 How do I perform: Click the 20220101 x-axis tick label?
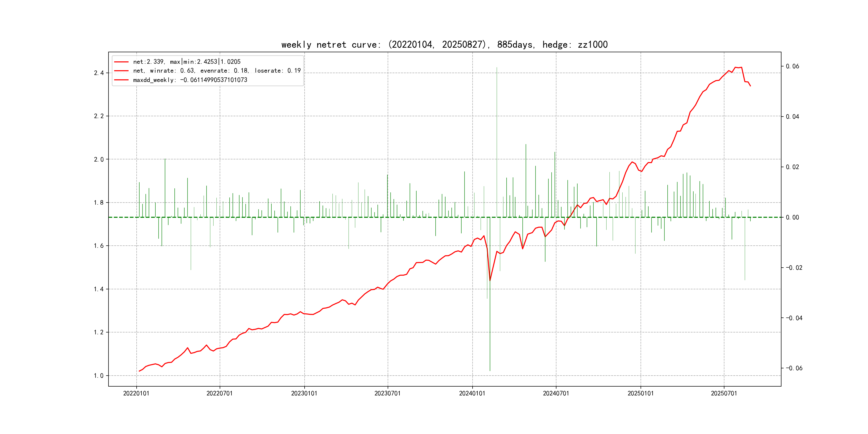136,393
